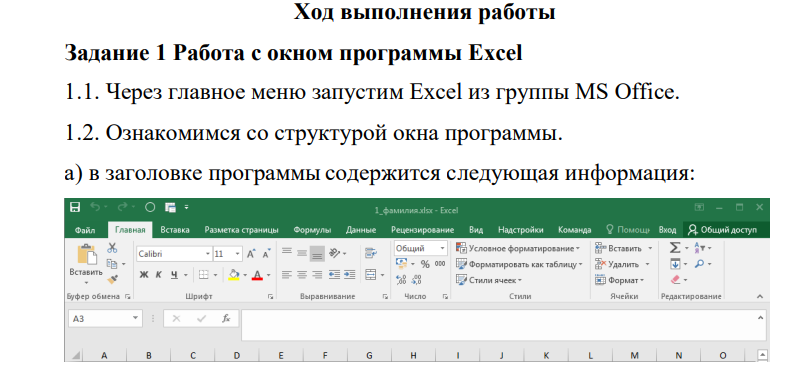792x369 pixels.
Task: Open Find and Select magnifier
Action: (x=700, y=263)
